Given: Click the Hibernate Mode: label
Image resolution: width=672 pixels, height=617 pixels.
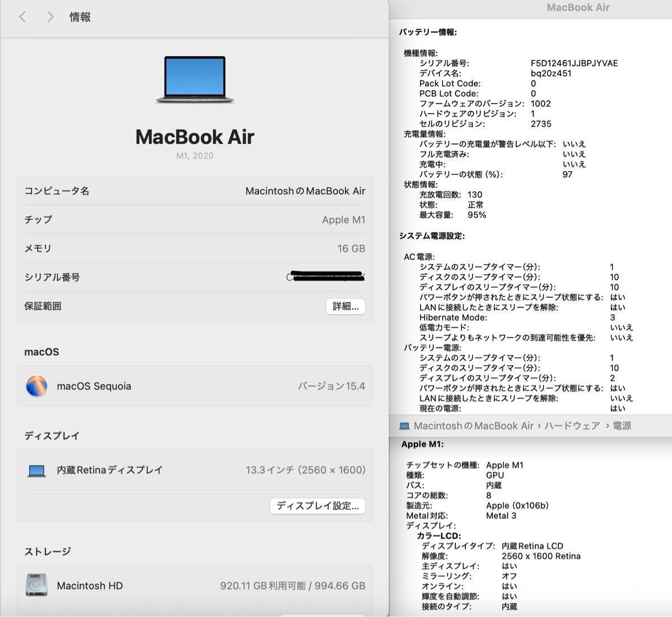Looking at the screenshot, I should point(453,317).
